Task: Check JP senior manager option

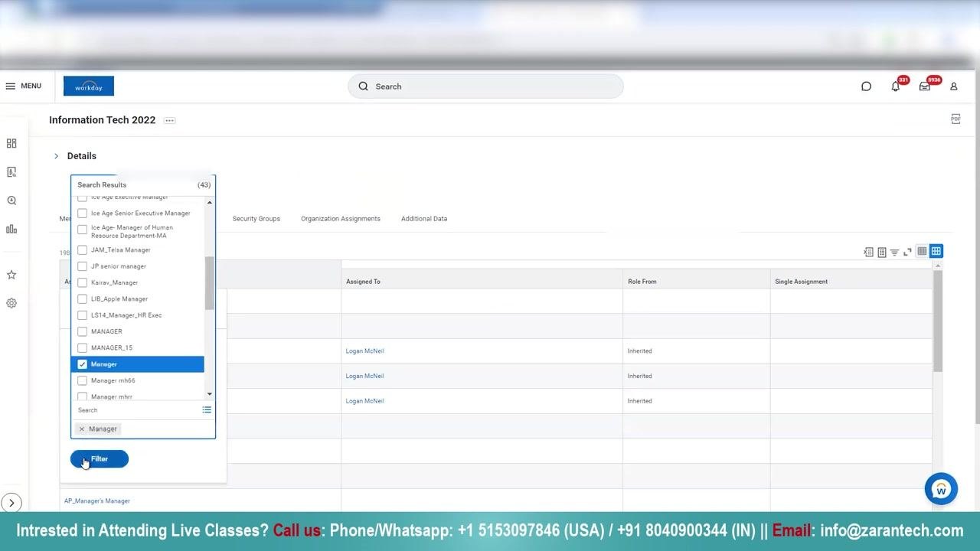Action: pos(82,266)
